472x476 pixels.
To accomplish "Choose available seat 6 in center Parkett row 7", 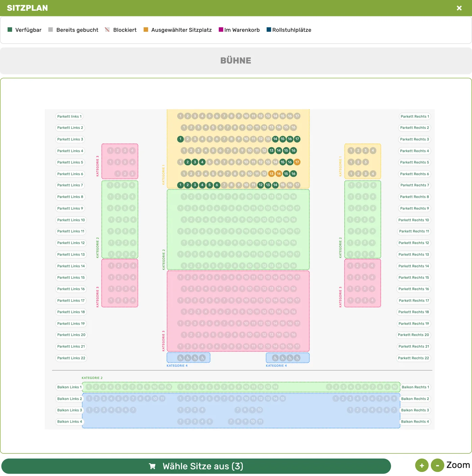I will pyautogui.click(x=217, y=185).
